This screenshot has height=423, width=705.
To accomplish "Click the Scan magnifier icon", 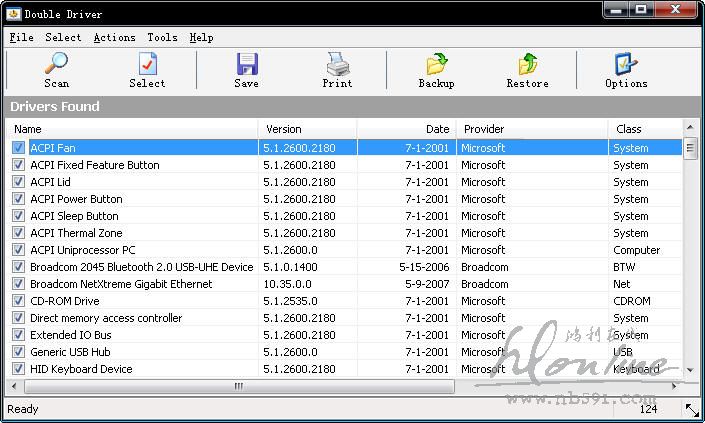I will [x=56, y=63].
